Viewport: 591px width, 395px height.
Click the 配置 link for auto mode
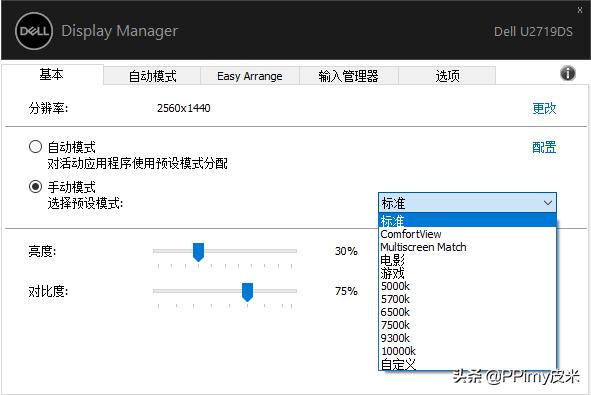[x=544, y=147]
